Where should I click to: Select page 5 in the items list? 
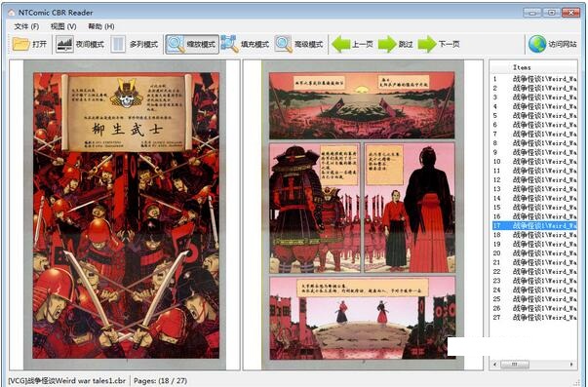[x=534, y=115]
